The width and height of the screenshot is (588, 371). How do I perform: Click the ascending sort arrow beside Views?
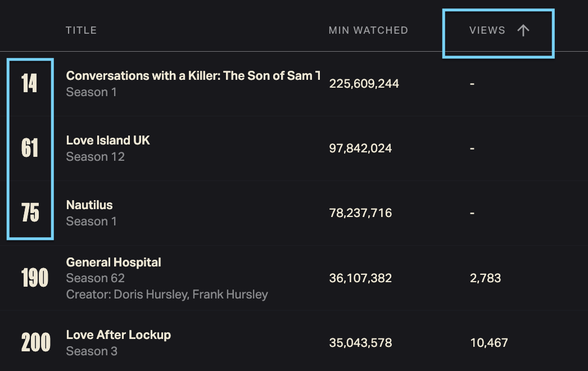tap(523, 31)
